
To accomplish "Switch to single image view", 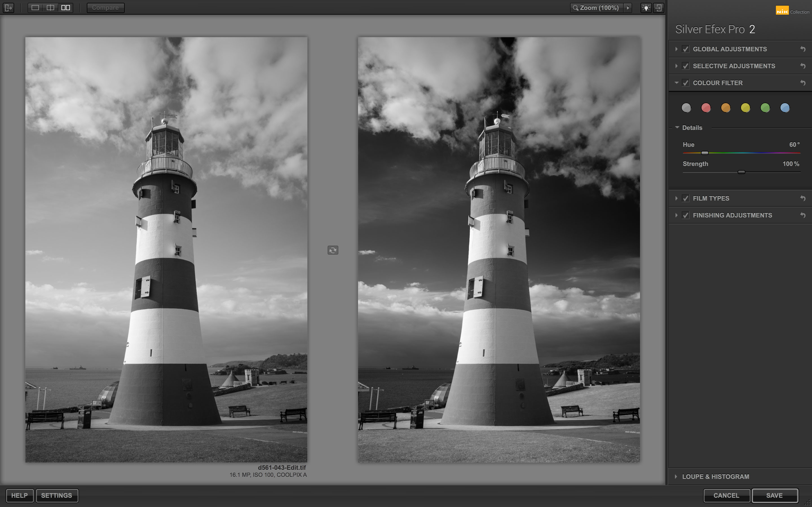I will point(35,8).
